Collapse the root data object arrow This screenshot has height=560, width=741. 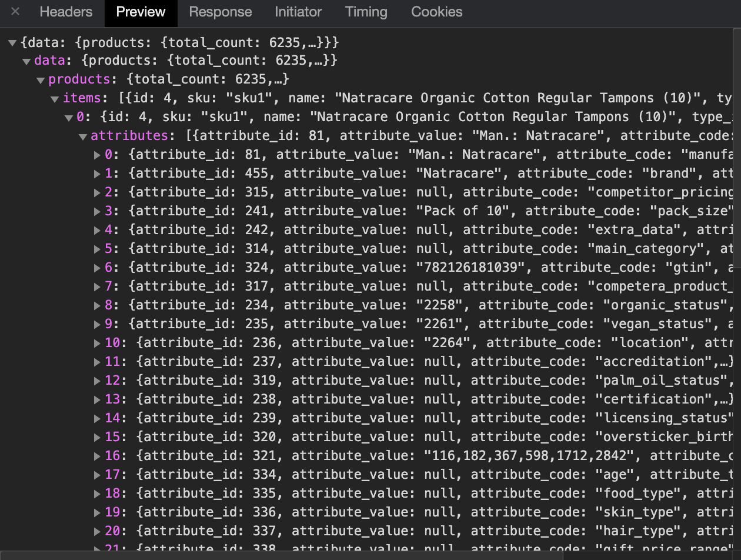(12, 43)
